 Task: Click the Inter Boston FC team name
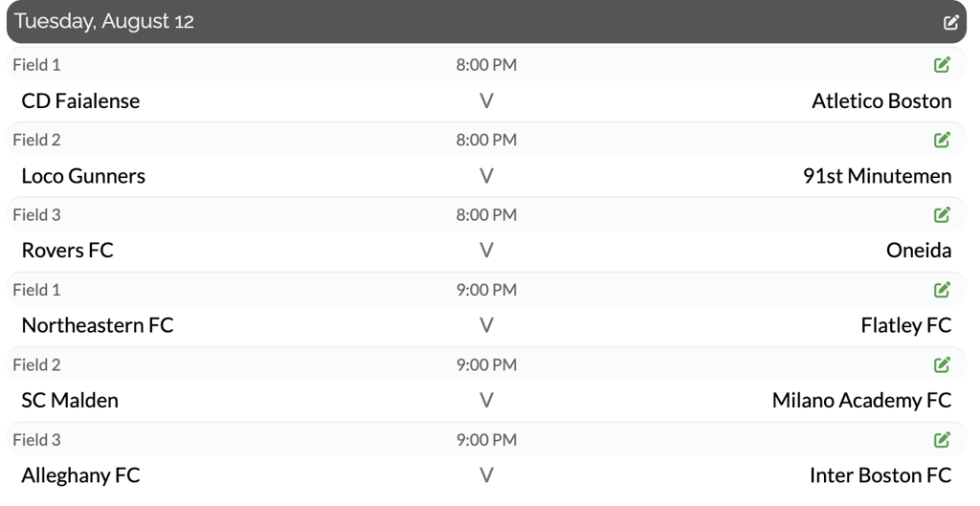click(880, 475)
